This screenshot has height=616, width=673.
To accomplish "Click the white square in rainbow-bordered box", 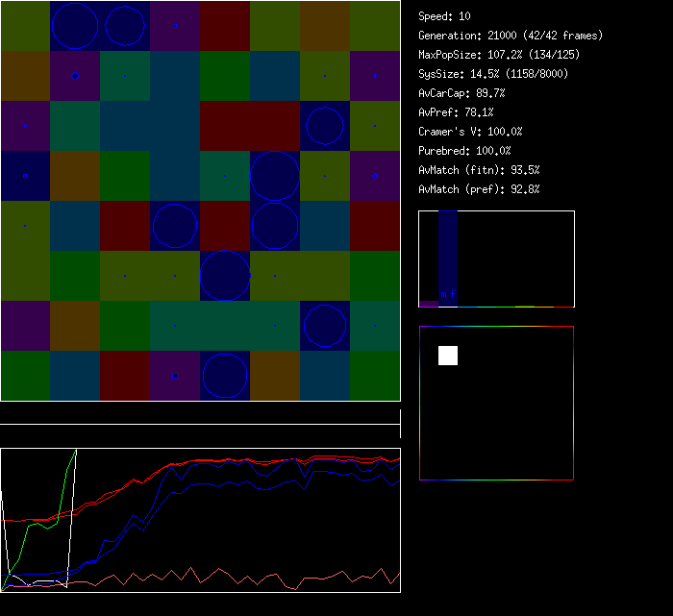I will [448, 356].
